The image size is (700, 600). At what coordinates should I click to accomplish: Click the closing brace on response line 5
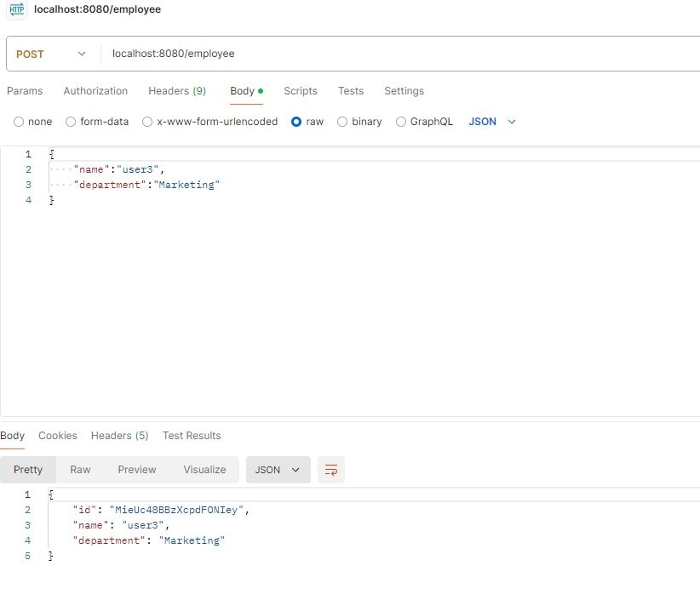click(x=50, y=556)
